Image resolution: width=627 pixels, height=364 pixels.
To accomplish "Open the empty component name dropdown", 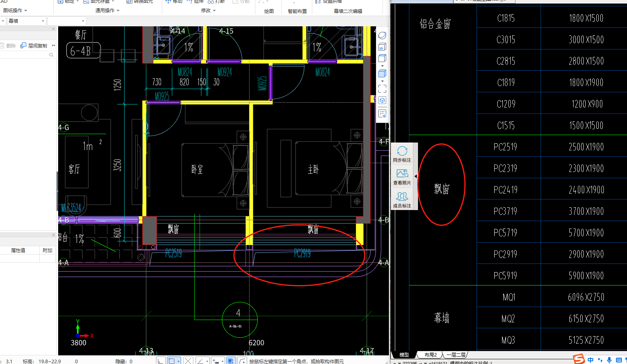I will pos(67,21).
